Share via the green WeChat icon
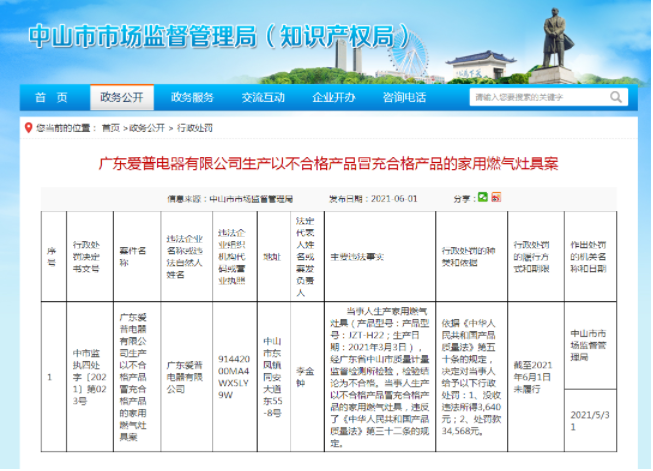The image size is (653, 471). pos(483,197)
